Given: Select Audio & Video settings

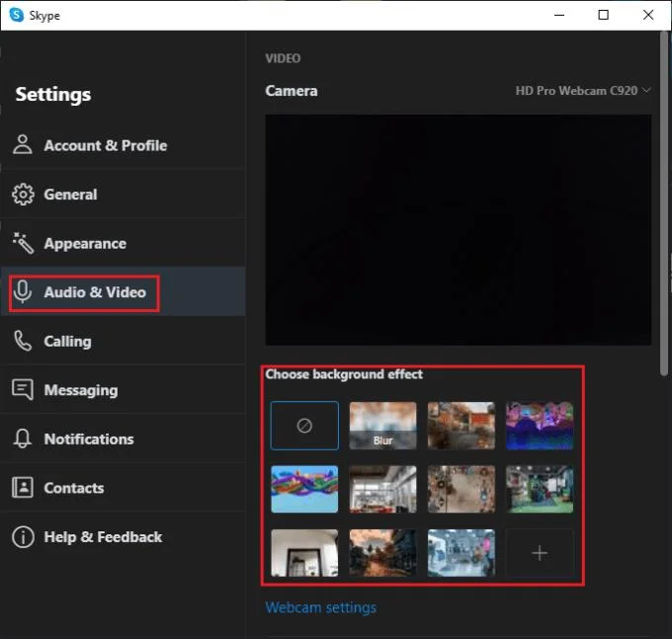Looking at the screenshot, I should coord(123,292).
